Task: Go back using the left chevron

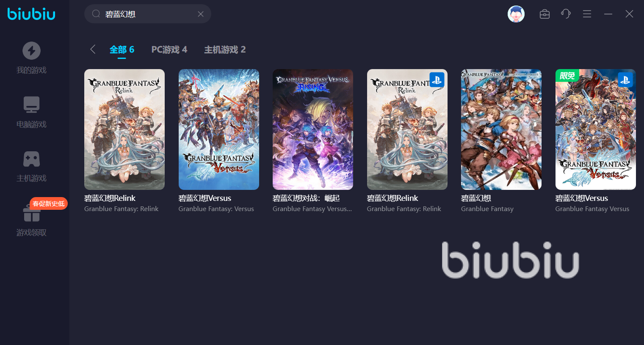Action: coord(93,49)
